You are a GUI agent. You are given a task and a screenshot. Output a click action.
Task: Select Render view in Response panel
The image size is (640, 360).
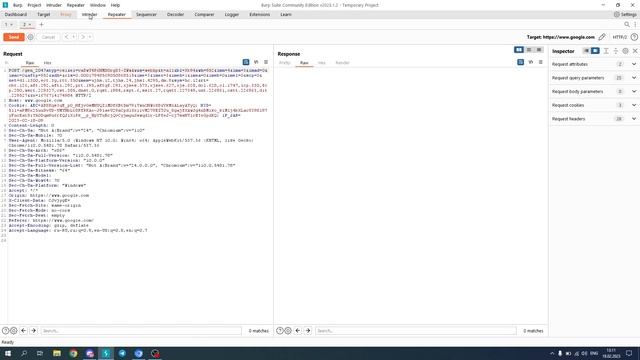click(x=342, y=63)
